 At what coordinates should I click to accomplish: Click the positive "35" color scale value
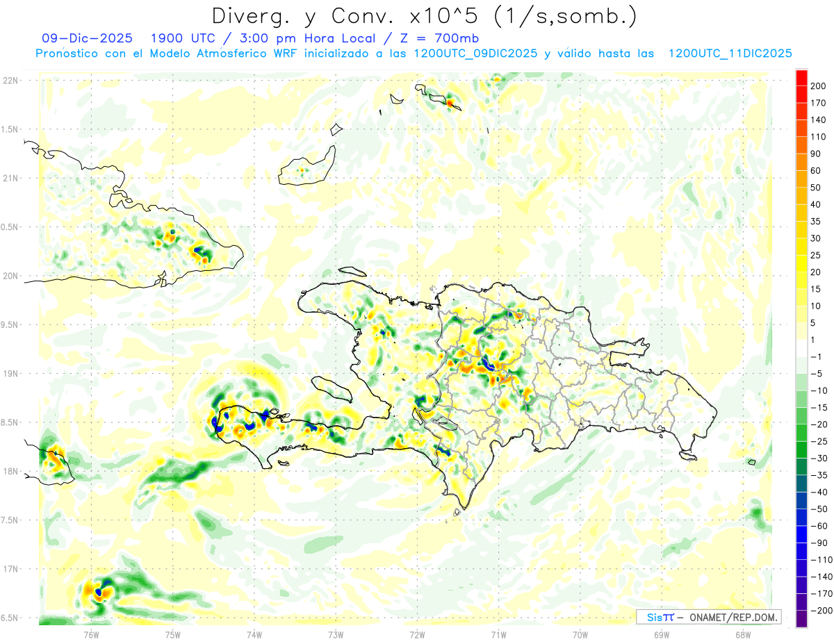(x=816, y=222)
